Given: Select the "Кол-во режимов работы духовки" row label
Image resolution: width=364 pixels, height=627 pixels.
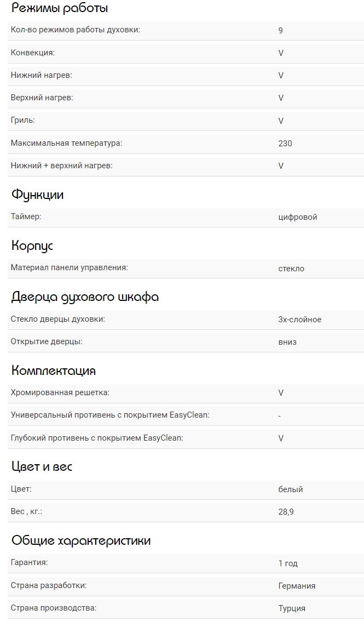Looking at the screenshot, I should [76, 30].
